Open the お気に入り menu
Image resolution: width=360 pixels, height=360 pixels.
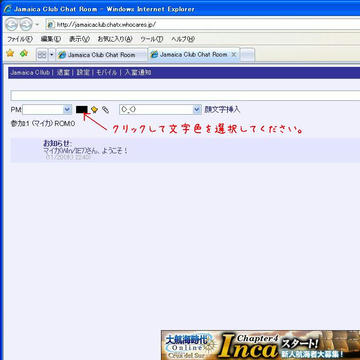pos(115,39)
